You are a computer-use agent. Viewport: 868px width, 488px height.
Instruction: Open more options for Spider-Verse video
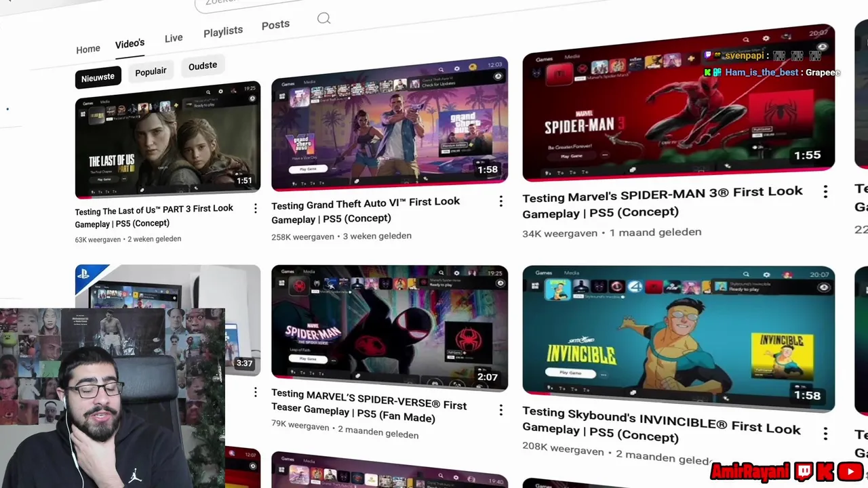click(500, 409)
